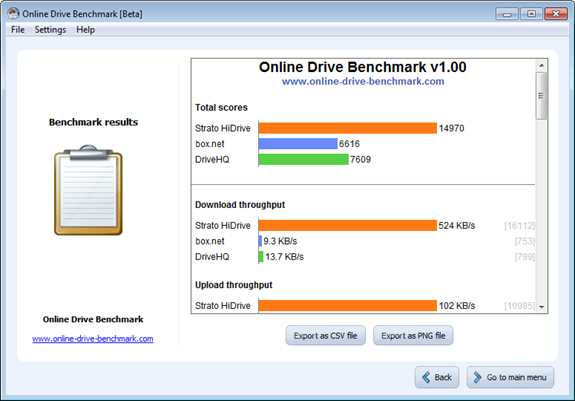Click the Download throughput heading
This screenshot has height=401, width=575.
click(x=240, y=205)
